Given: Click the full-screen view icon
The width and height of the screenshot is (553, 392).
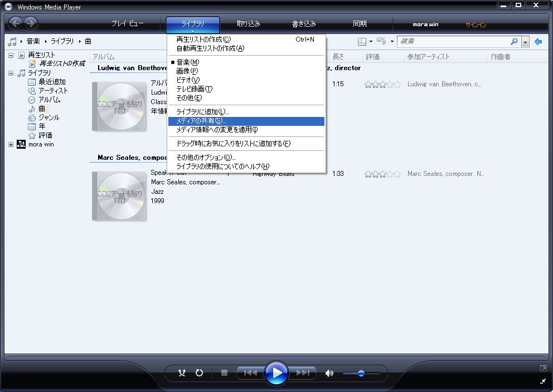Looking at the screenshot, I should click(x=543, y=369).
